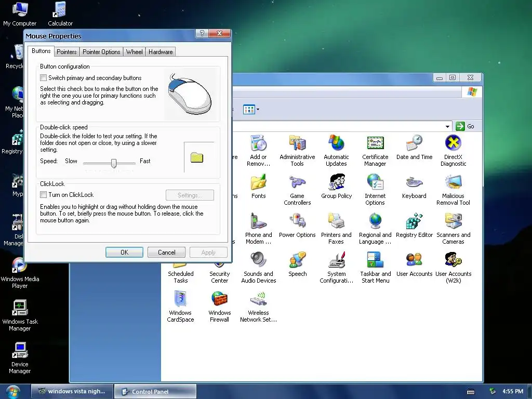Screen dimensions: 532x399
Task: Open the Start menu orb
Action: 12,392
